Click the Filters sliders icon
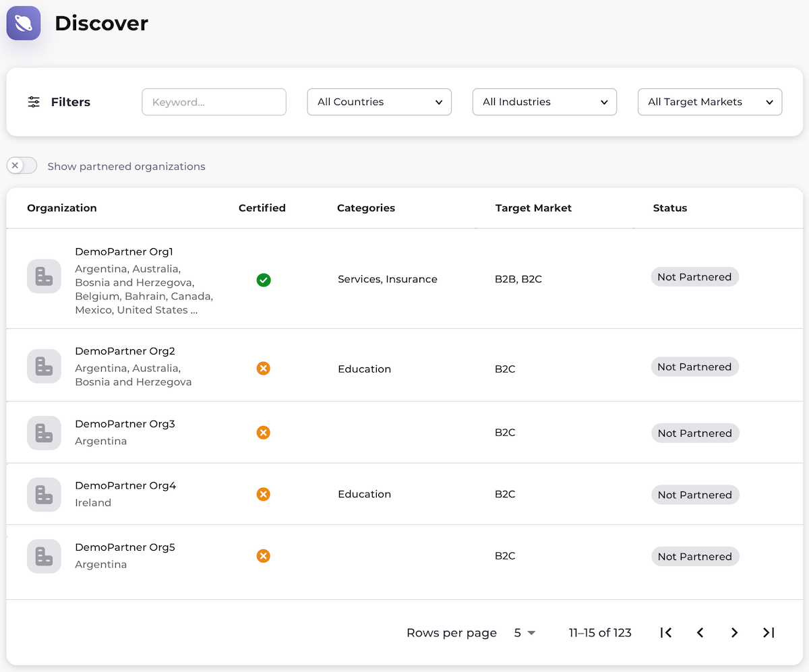Image resolution: width=809 pixels, height=672 pixels. [x=34, y=102]
